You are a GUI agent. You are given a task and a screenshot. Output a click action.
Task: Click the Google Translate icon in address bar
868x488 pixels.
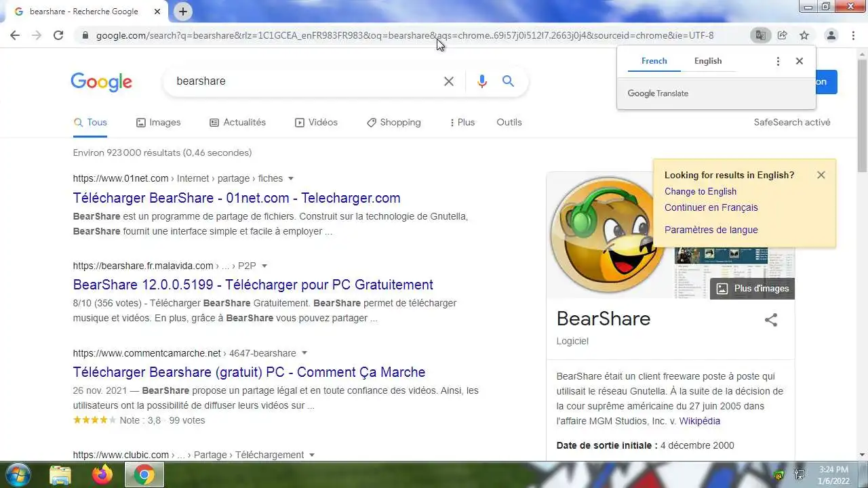point(761,35)
